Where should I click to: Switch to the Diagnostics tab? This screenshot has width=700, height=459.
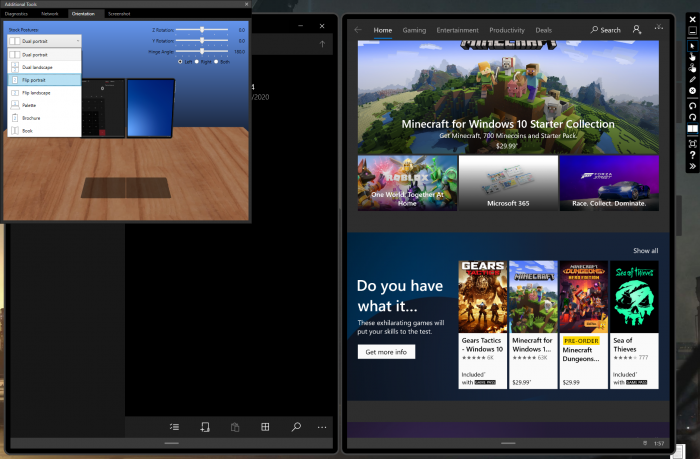(x=16, y=14)
